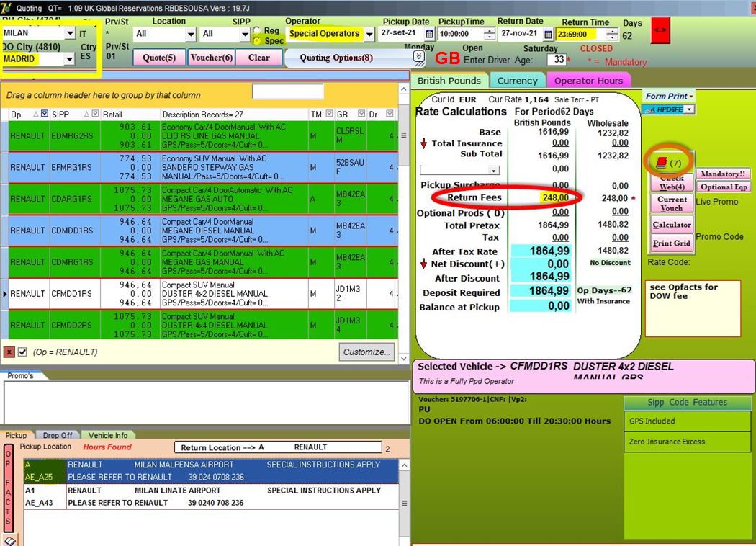
Task: Switch to the Operator Hours tab
Action: click(x=588, y=81)
